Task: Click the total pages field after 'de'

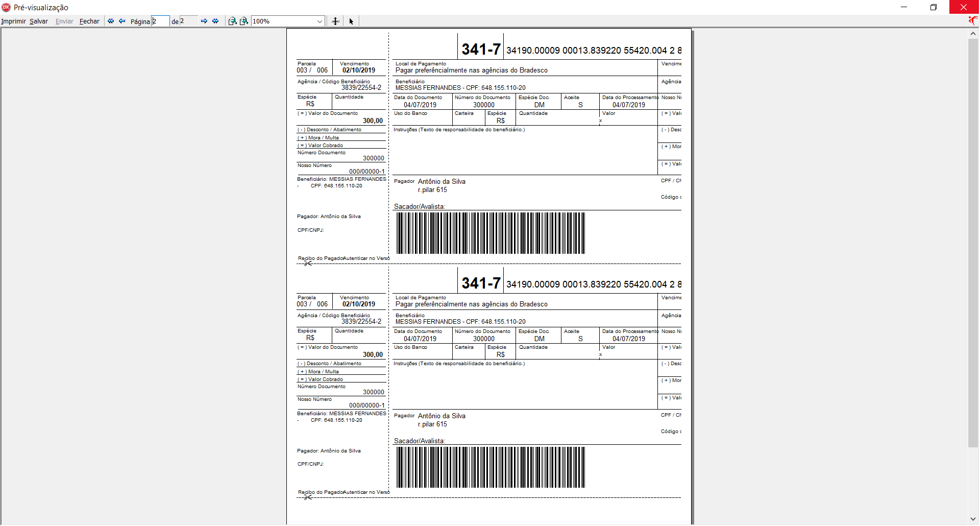Action: point(188,21)
